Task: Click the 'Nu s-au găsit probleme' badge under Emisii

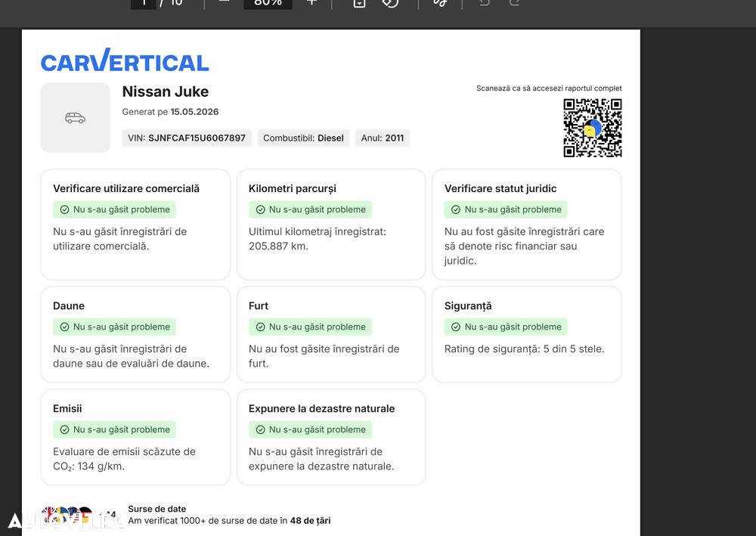Action: pyautogui.click(x=115, y=429)
